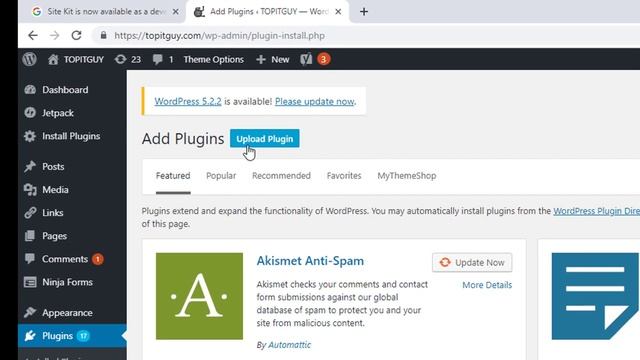Switch to the Recommended tab
640x360 pixels.
click(x=281, y=176)
